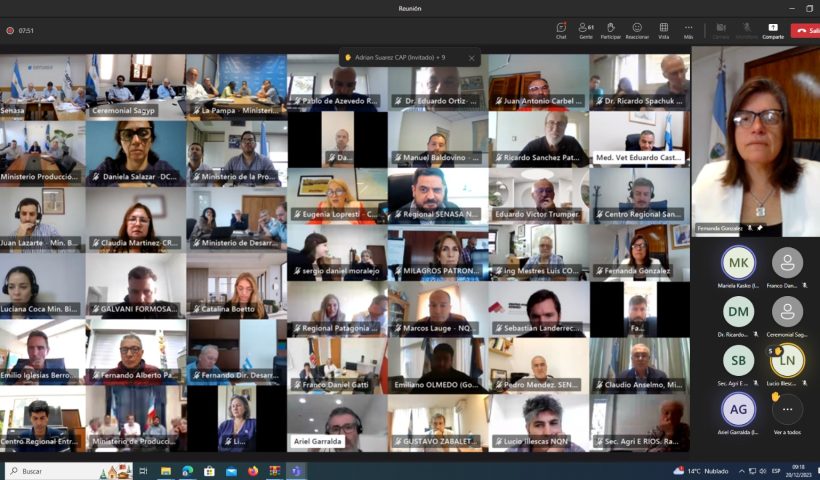Toggle the Micrófono mute state

click(745, 30)
